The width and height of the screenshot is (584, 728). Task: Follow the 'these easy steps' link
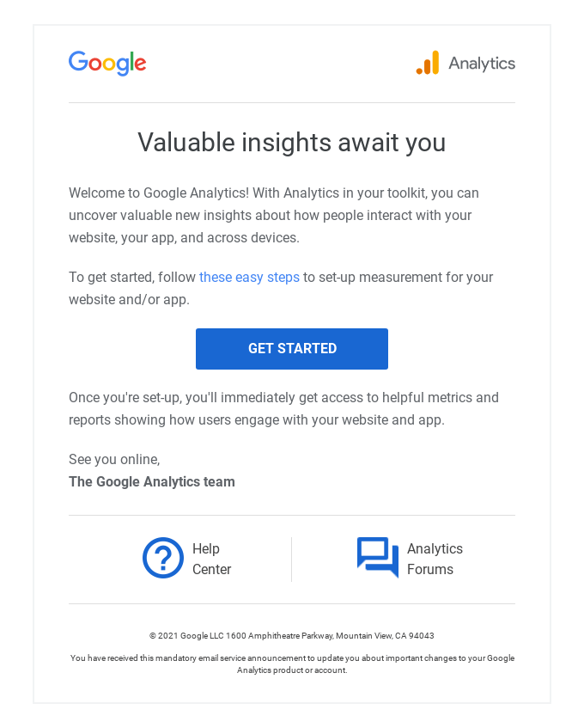(x=249, y=277)
